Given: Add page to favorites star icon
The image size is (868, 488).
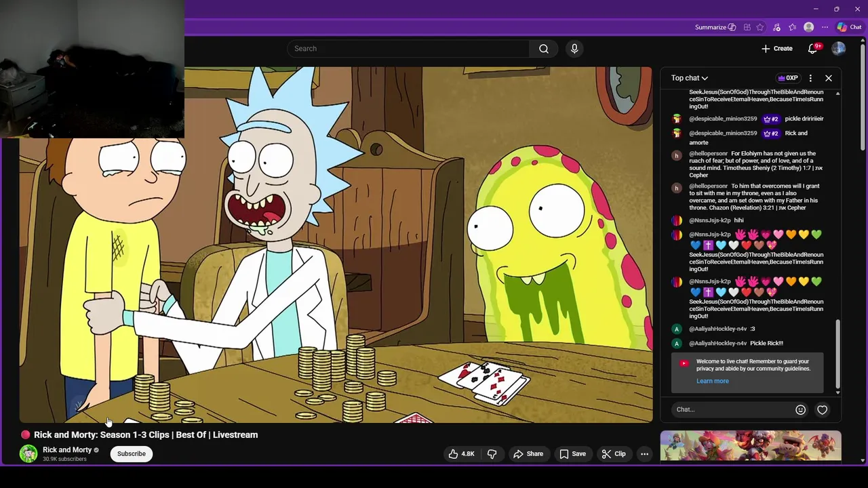Looking at the screenshot, I should tap(760, 27).
